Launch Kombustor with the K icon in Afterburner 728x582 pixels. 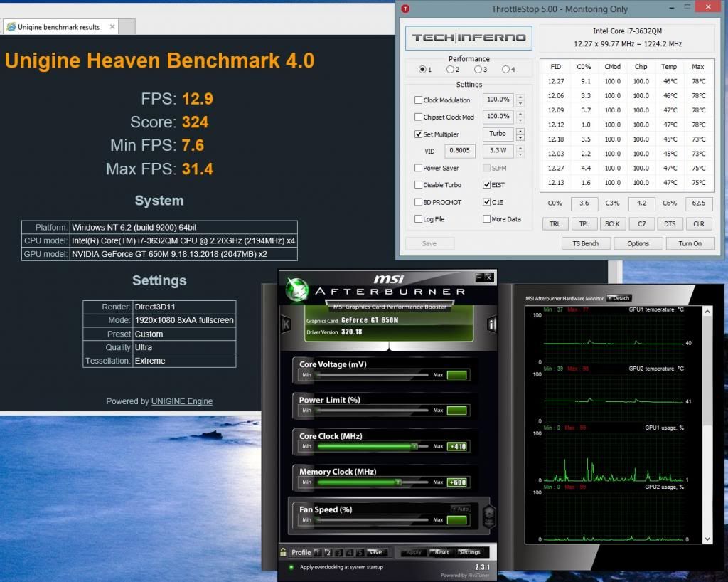click(286, 324)
